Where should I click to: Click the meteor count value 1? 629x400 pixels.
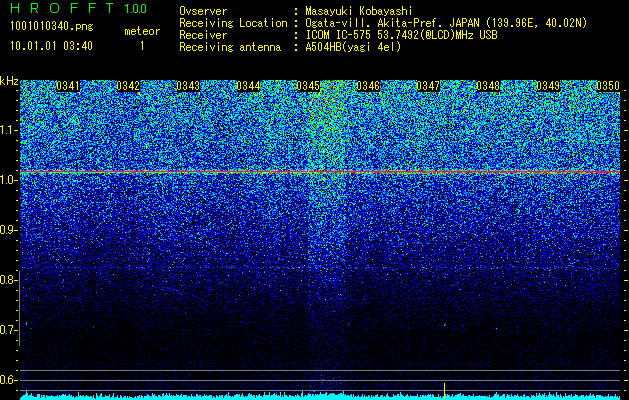[x=142, y=46]
